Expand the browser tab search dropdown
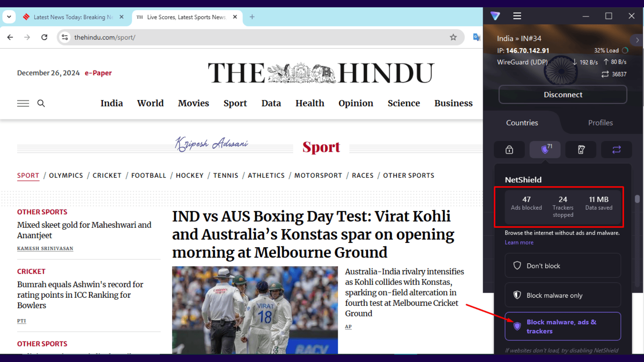This screenshot has height=362, width=644. [x=9, y=17]
